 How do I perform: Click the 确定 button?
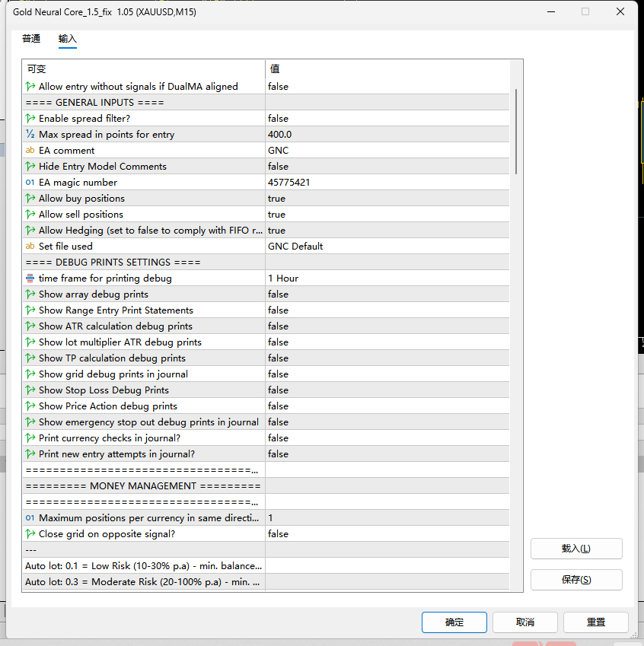point(454,622)
